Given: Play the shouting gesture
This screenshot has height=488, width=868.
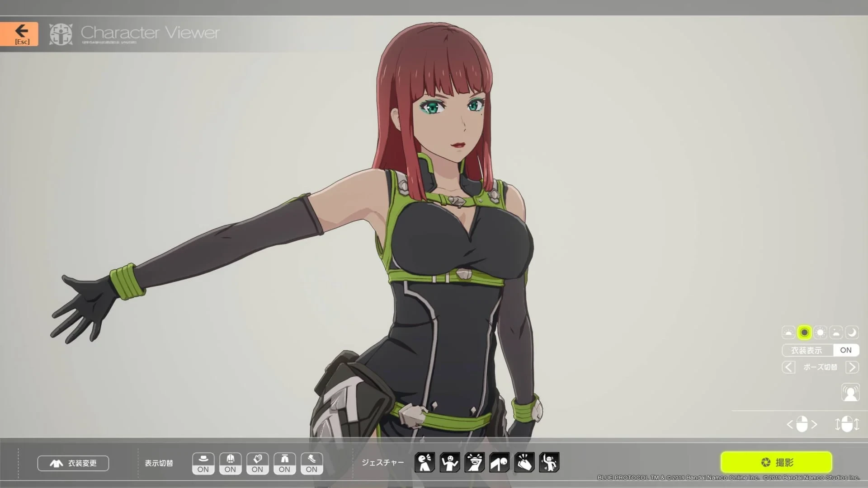Looking at the screenshot, I should click(x=425, y=462).
